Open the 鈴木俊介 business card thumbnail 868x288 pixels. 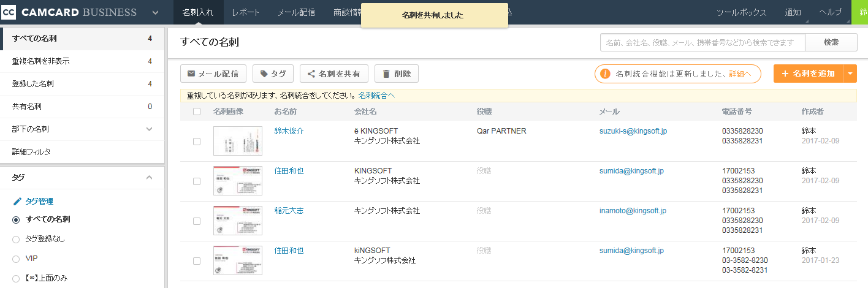click(x=238, y=140)
